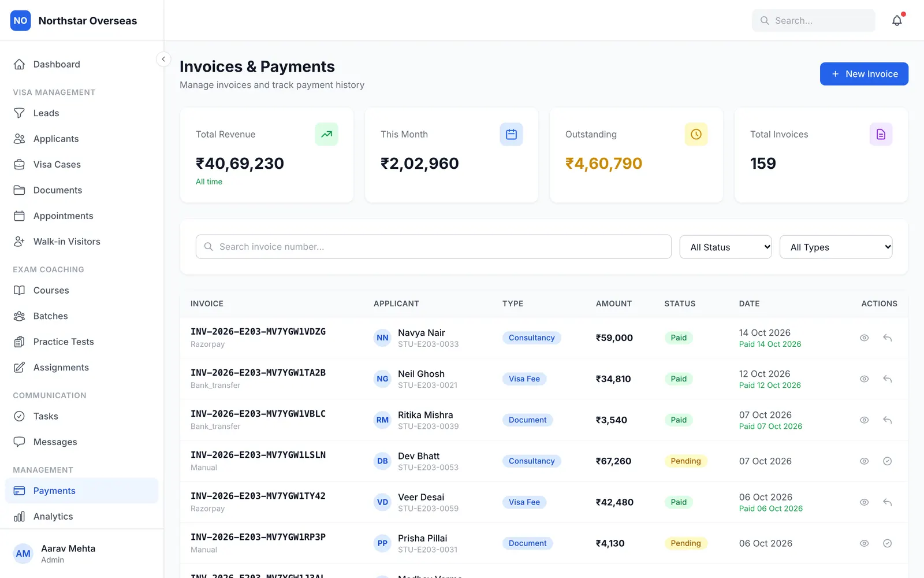The width and height of the screenshot is (924, 578).
Task: Open Dashboard in sidebar
Action: coord(81,64)
